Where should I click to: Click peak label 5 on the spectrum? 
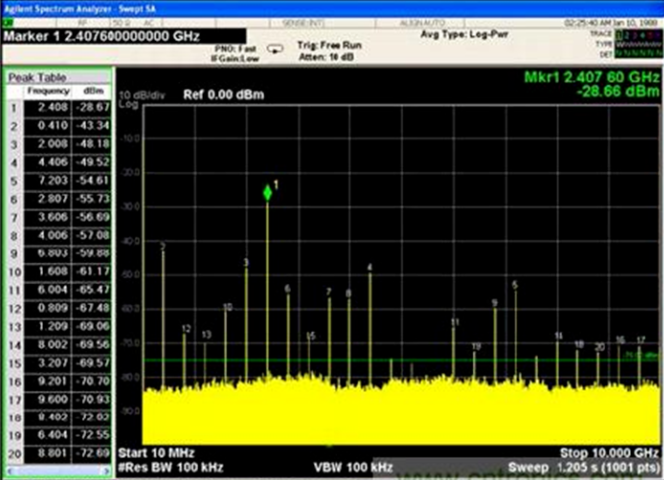click(x=514, y=284)
